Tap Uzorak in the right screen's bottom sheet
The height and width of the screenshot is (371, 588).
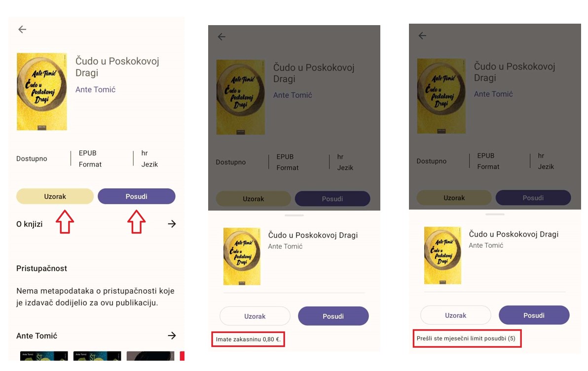click(x=455, y=315)
